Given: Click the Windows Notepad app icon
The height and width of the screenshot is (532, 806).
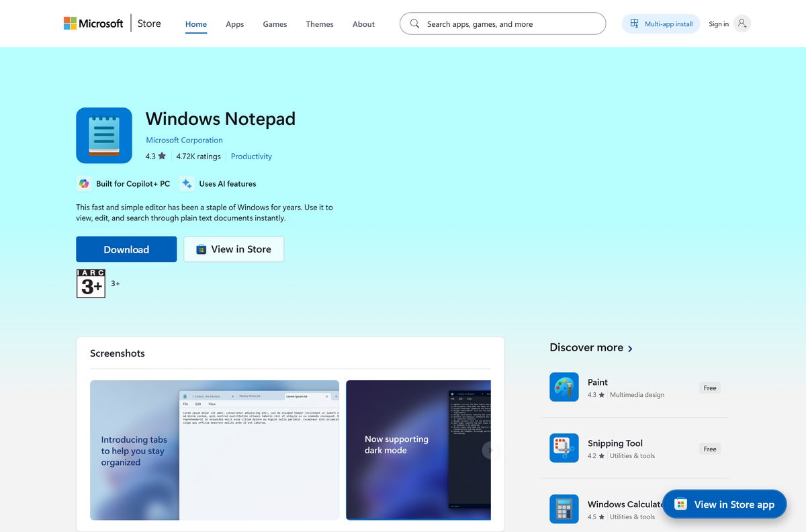Looking at the screenshot, I should (104, 135).
